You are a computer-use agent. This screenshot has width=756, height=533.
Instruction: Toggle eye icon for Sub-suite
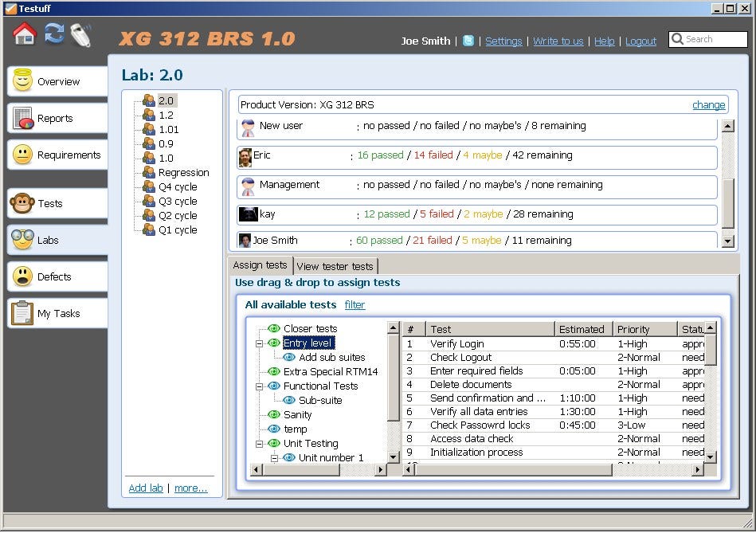[x=289, y=400]
